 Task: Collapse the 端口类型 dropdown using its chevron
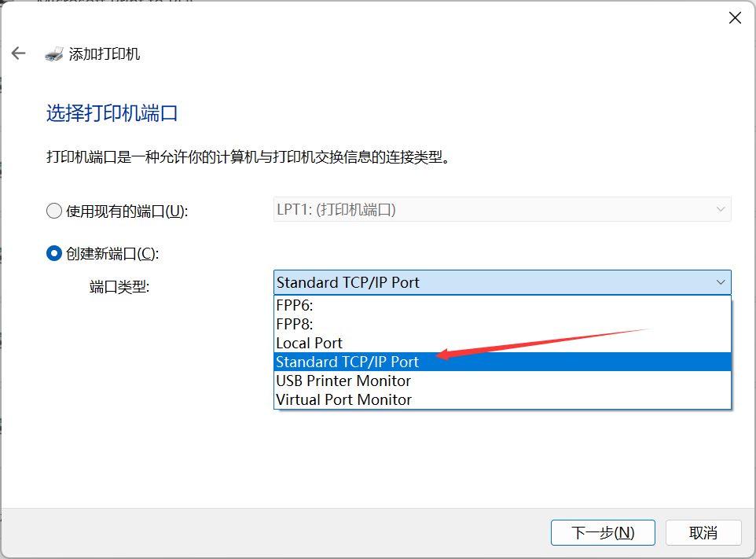tap(720, 282)
